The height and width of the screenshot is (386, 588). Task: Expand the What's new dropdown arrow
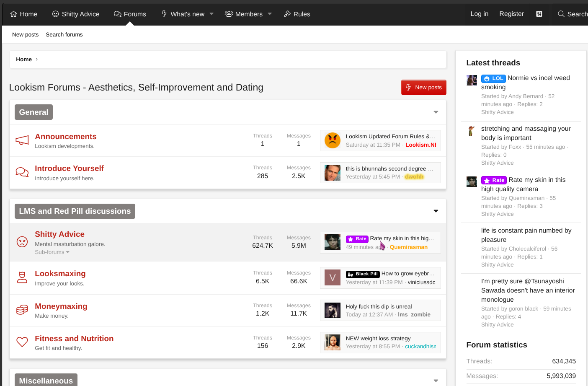(x=211, y=14)
